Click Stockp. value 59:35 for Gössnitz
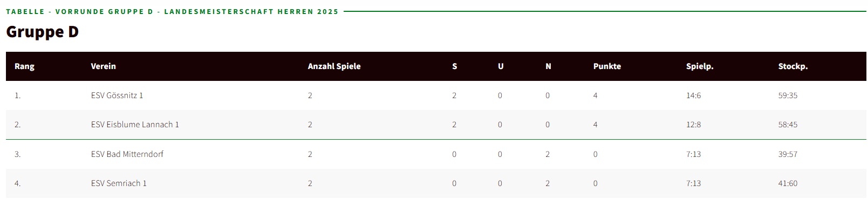 click(x=788, y=95)
